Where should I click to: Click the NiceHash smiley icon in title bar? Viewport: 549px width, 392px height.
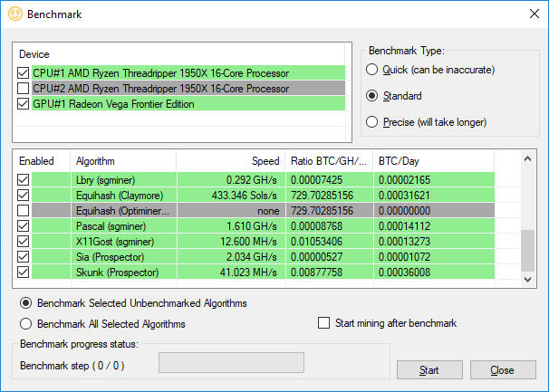click(15, 14)
